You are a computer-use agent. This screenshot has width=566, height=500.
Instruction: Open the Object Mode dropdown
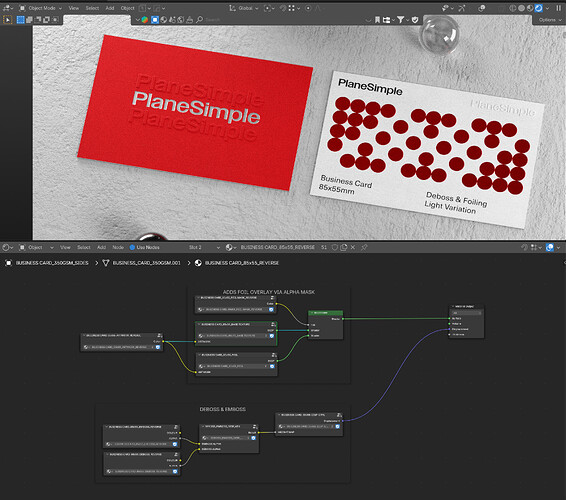coord(40,8)
